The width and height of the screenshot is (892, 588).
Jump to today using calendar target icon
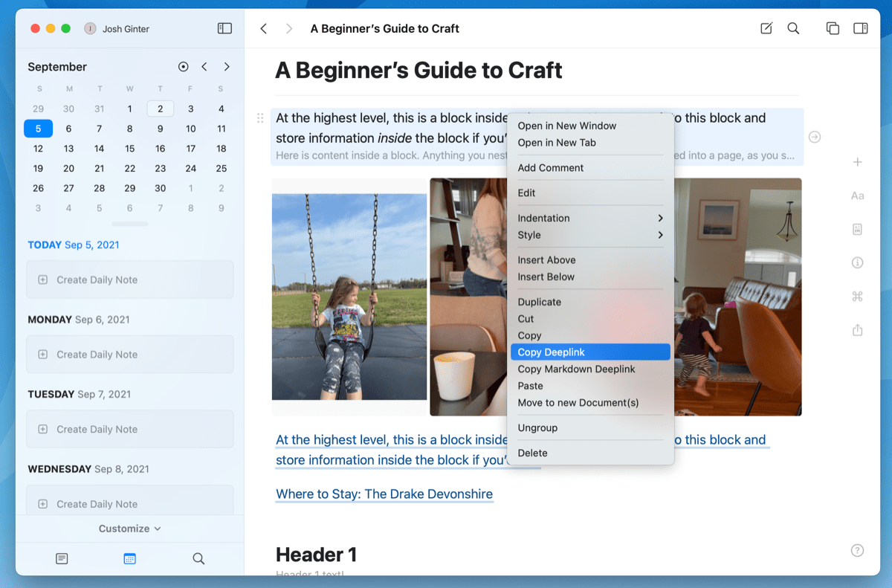(x=184, y=67)
